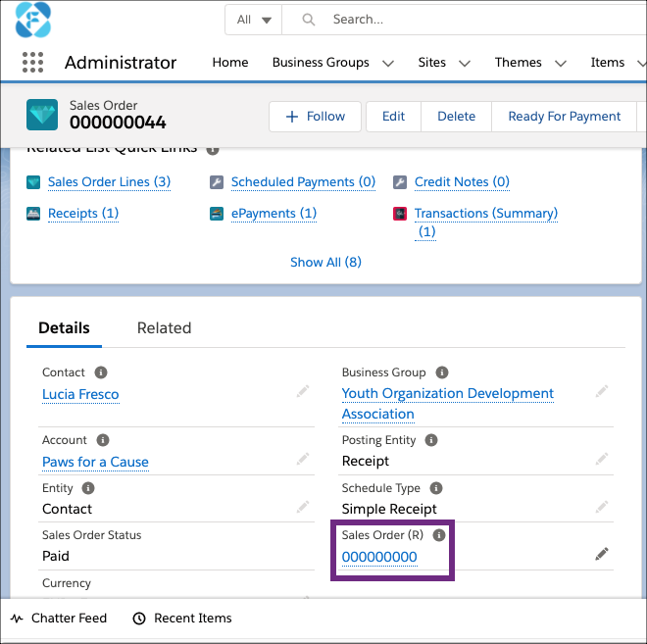Show info tooltip for Contact field

[101, 372]
